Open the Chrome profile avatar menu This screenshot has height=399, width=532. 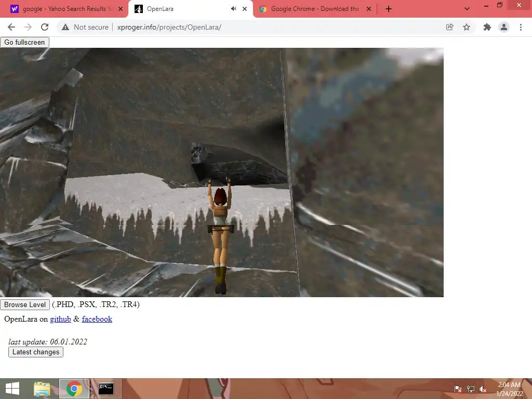504,27
